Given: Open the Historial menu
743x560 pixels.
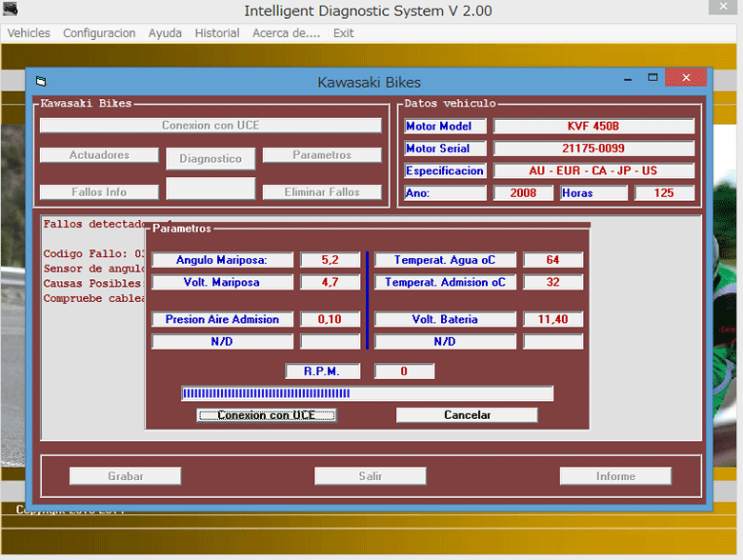Looking at the screenshot, I should pyautogui.click(x=217, y=33).
